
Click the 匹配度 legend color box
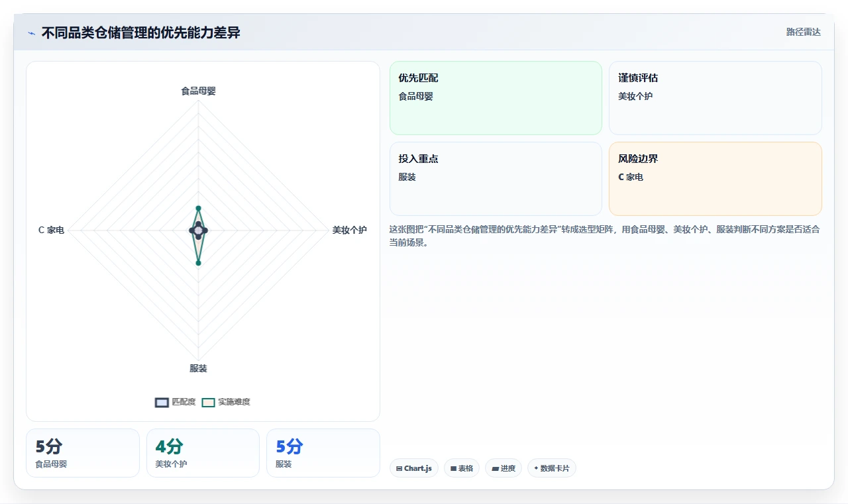(162, 402)
